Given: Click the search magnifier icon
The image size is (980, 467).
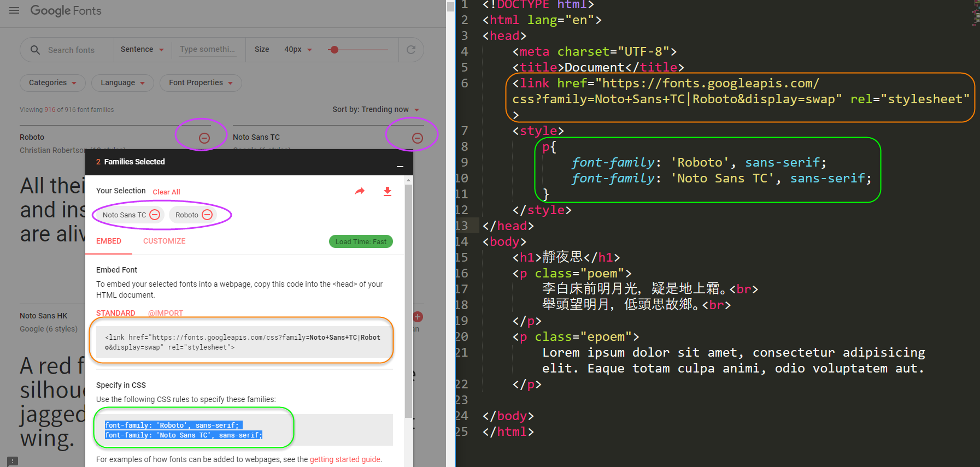Looking at the screenshot, I should pos(35,50).
